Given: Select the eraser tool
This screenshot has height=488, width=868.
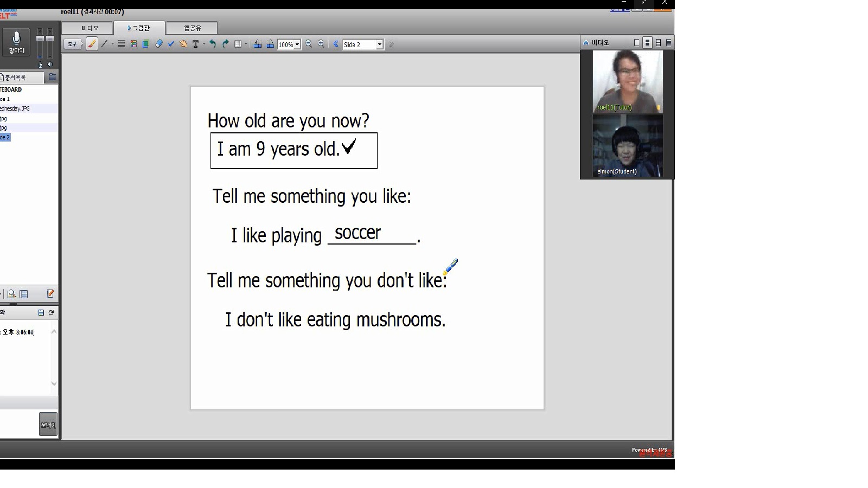Looking at the screenshot, I should coord(159,44).
